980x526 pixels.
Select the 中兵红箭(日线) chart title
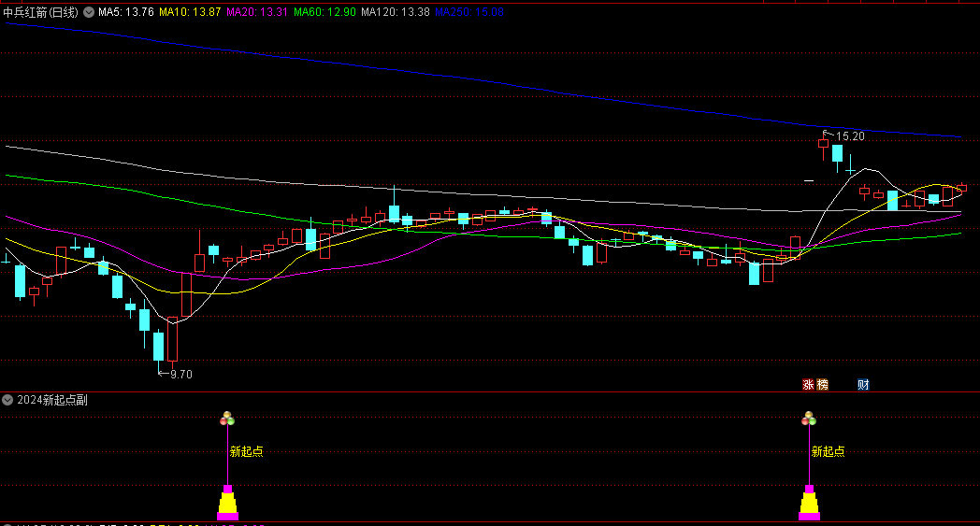pyautogui.click(x=40, y=12)
